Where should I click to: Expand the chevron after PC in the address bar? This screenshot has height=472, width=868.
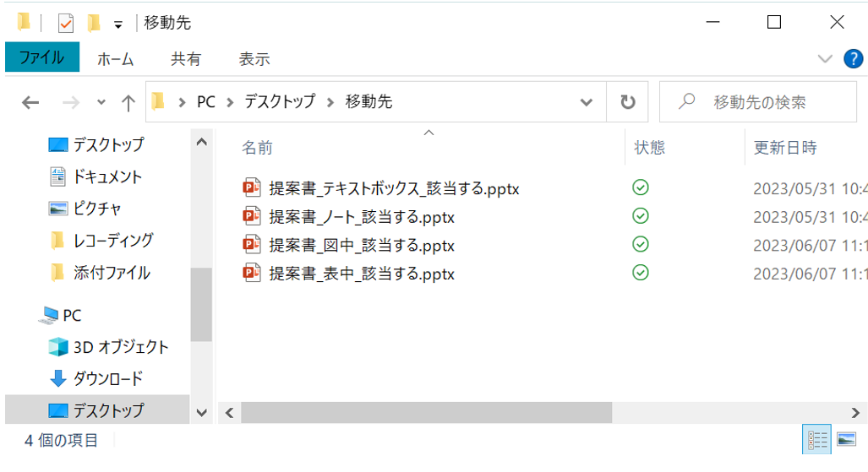tap(230, 102)
